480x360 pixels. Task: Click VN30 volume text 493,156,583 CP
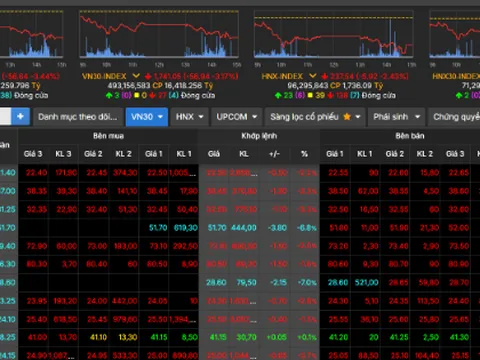point(135,86)
